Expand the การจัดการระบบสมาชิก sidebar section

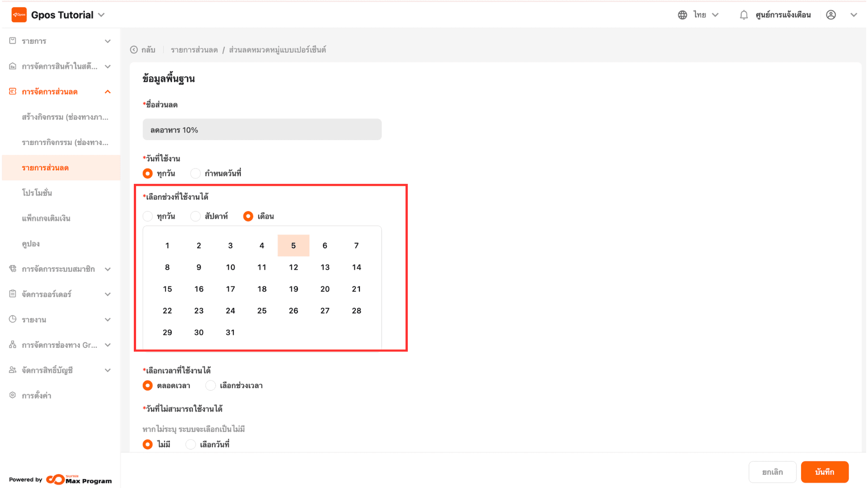[x=108, y=269]
